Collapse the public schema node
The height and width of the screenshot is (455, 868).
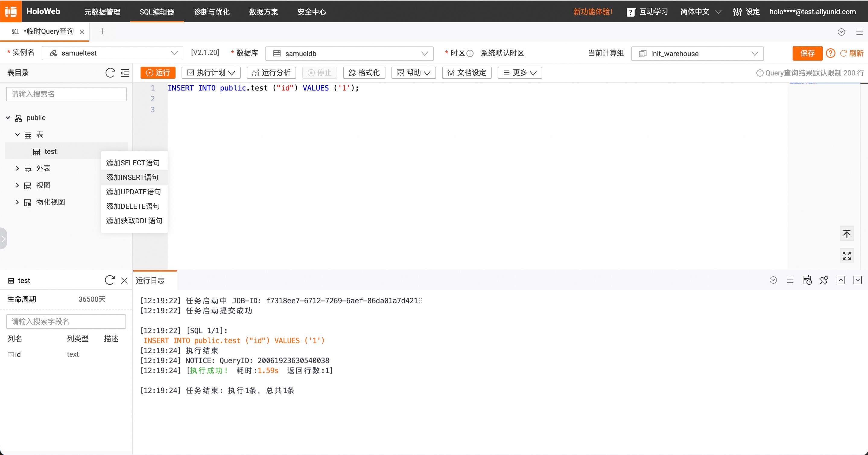point(8,118)
